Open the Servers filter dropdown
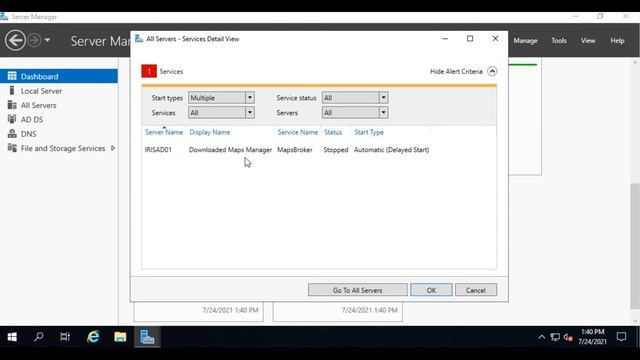The width and height of the screenshot is (640, 360). (355, 113)
